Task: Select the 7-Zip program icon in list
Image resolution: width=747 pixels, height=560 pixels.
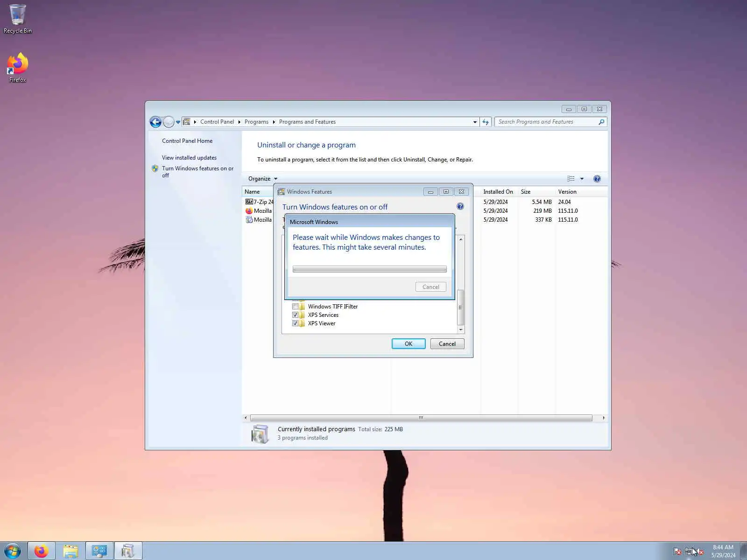Action: pyautogui.click(x=249, y=202)
